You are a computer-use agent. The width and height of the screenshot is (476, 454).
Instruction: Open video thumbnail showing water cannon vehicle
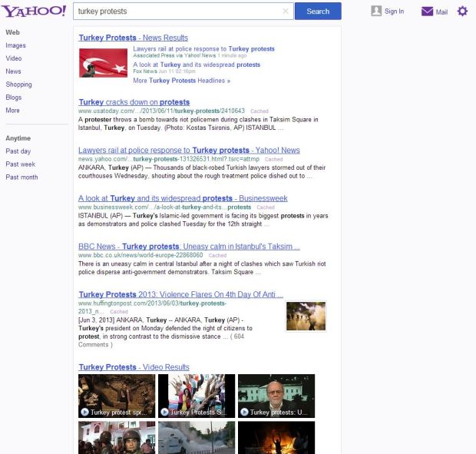[x=197, y=437]
